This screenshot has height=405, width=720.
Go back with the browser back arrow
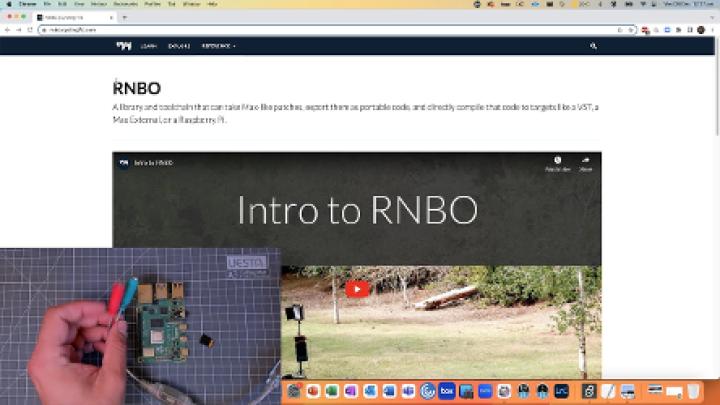7,30
